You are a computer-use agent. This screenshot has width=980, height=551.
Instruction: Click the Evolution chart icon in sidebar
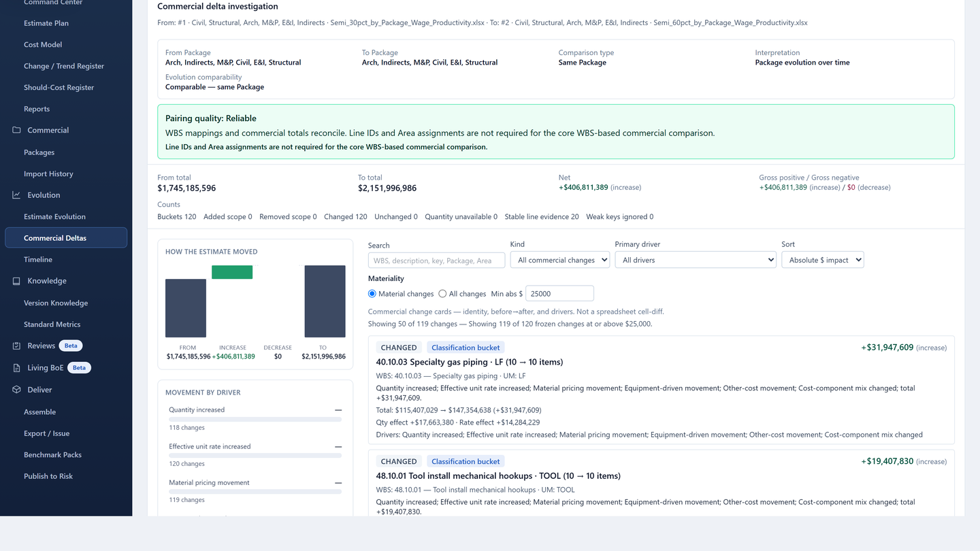pos(16,195)
